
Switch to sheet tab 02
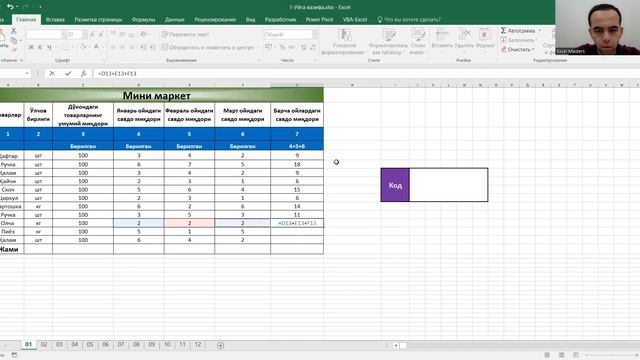(x=44, y=344)
